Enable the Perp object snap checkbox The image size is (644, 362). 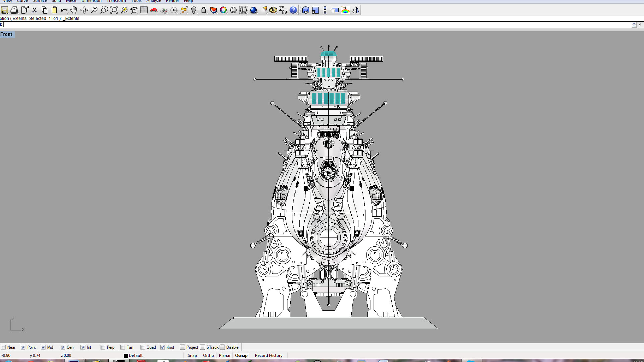tap(103, 347)
